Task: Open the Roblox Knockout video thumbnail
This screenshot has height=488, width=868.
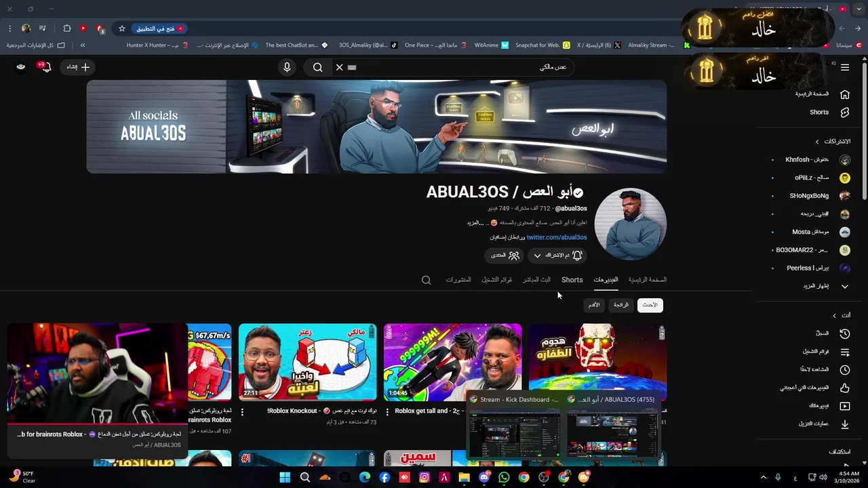Action: pos(307,363)
